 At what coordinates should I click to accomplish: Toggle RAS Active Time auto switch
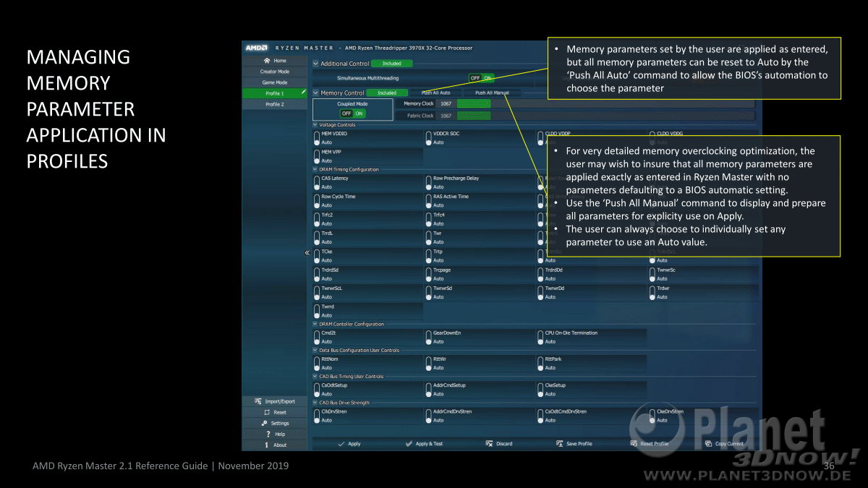point(429,200)
